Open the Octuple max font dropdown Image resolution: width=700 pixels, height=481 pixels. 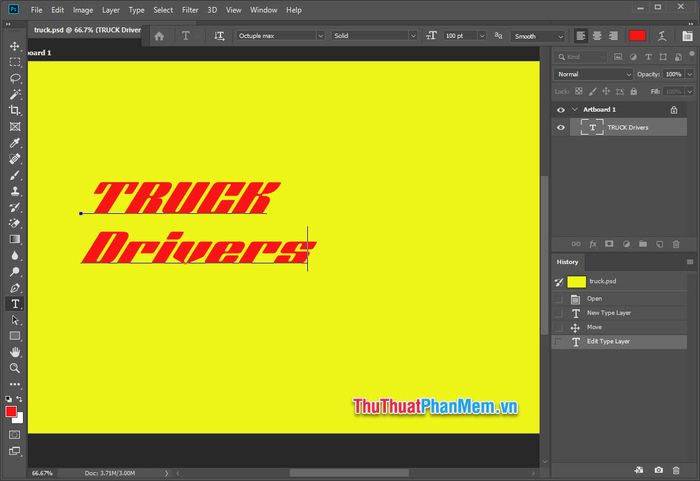[281, 36]
